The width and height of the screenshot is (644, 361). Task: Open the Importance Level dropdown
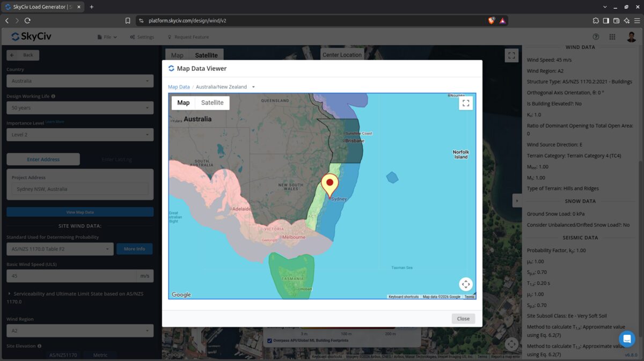pos(80,135)
